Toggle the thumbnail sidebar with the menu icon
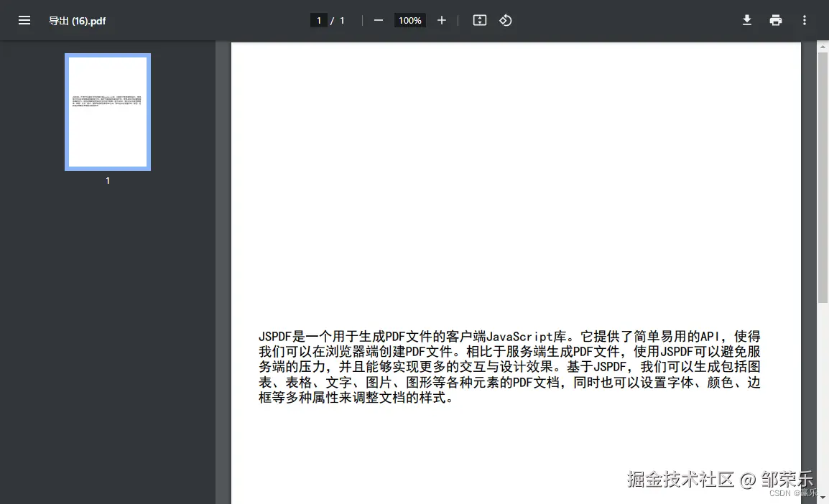Viewport: 829px width, 504px height. point(24,20)
